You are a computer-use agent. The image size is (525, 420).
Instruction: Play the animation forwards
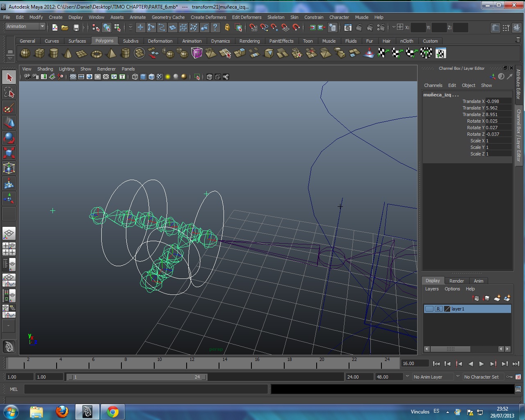482,364
